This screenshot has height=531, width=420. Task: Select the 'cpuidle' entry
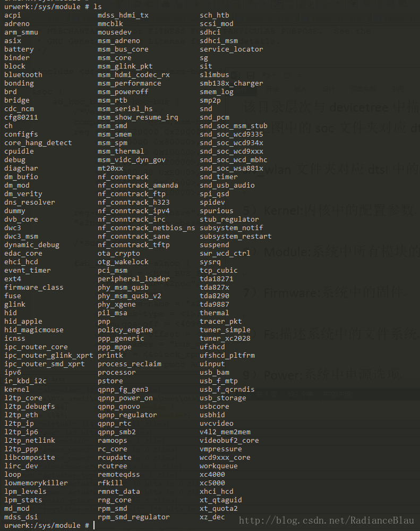click(19, 151)
